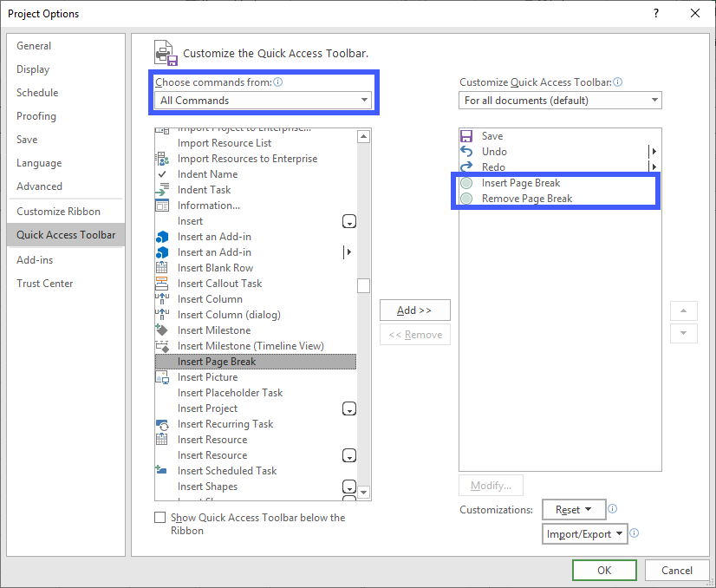Select Insert Page Break in commands list

(x=255, y=362)
